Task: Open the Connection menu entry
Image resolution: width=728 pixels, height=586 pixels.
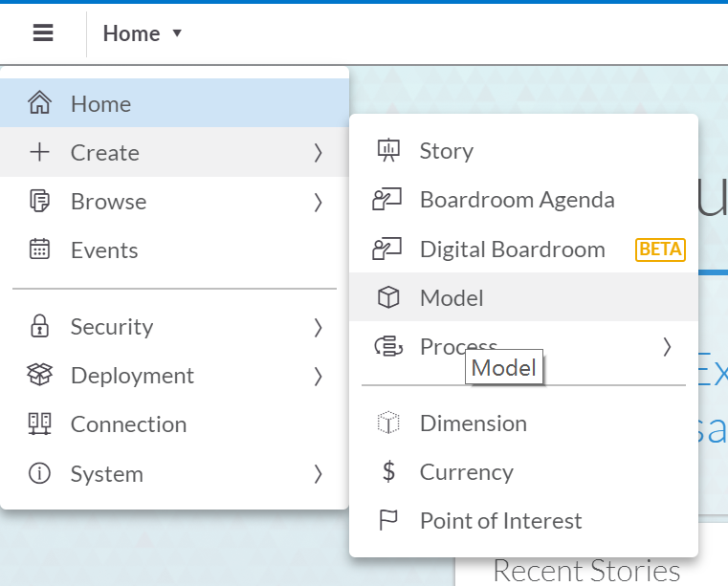Action: pyautogui.click(x=128, y=424)
